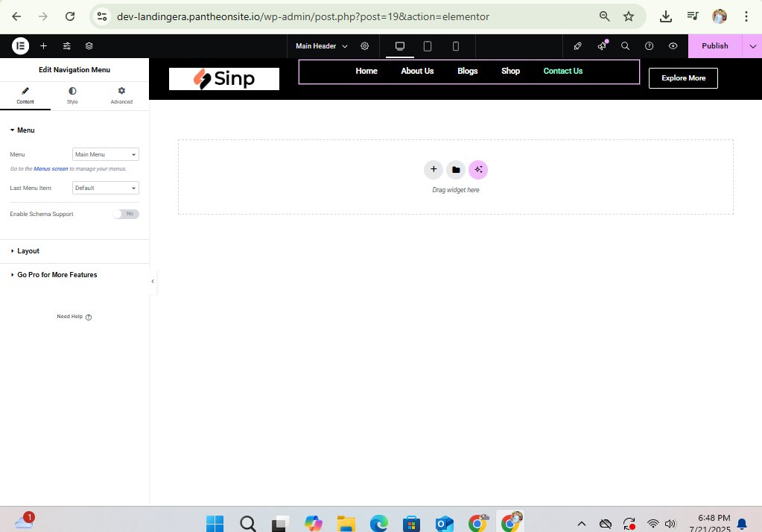The image size is (762, 532).
Task: Click the Add Element plus icon
Action: [43, 45]
